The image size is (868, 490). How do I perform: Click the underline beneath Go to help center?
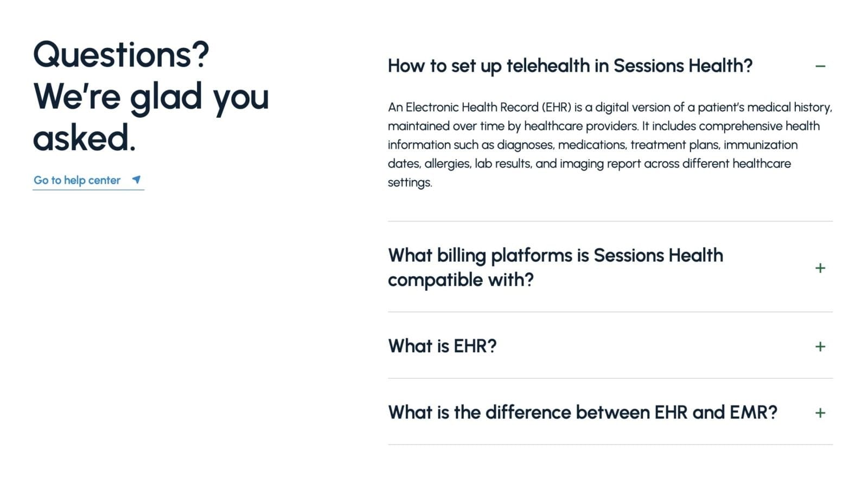coord(88,190)
